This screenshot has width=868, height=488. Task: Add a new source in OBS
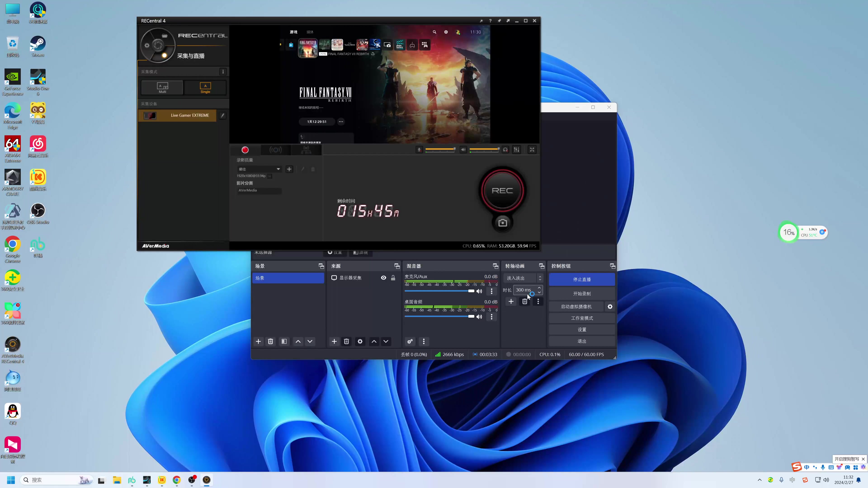[x=334, y=342]
